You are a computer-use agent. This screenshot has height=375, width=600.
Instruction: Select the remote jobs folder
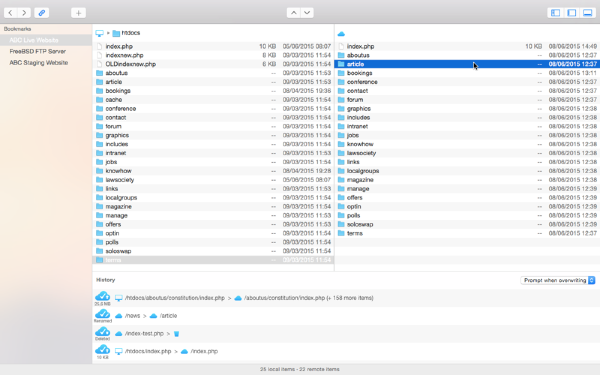point(467,135)
